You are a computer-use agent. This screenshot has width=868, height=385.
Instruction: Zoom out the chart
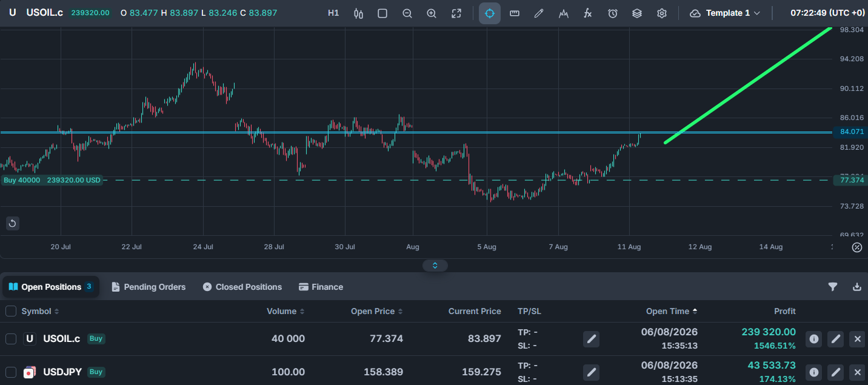pyautogui.click(x=407, y=13)
